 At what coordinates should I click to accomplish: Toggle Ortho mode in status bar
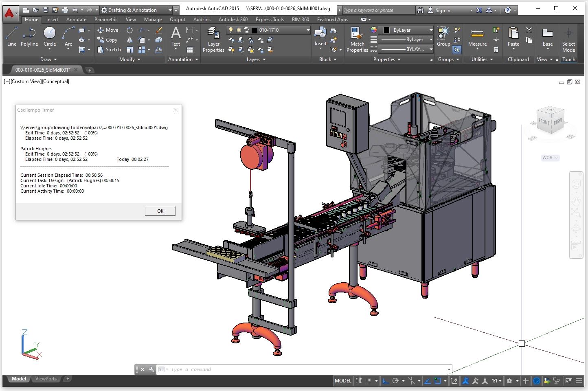pos(386,381)
